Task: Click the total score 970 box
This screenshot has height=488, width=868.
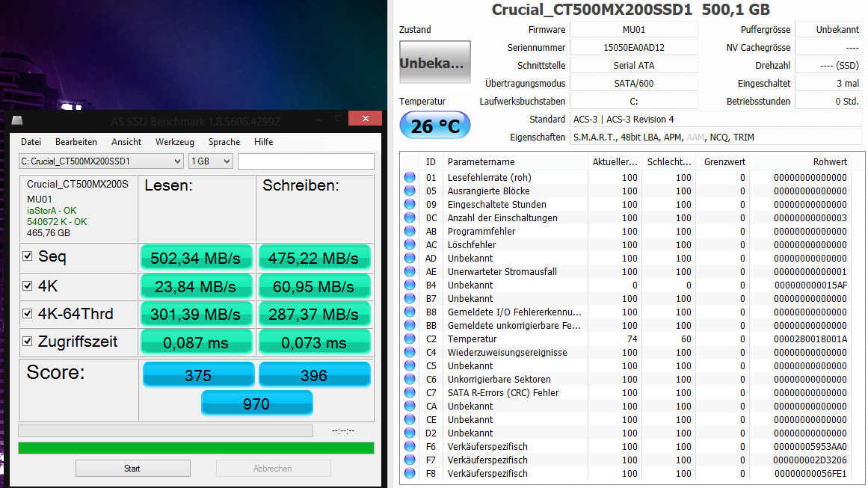Action: 257,404
